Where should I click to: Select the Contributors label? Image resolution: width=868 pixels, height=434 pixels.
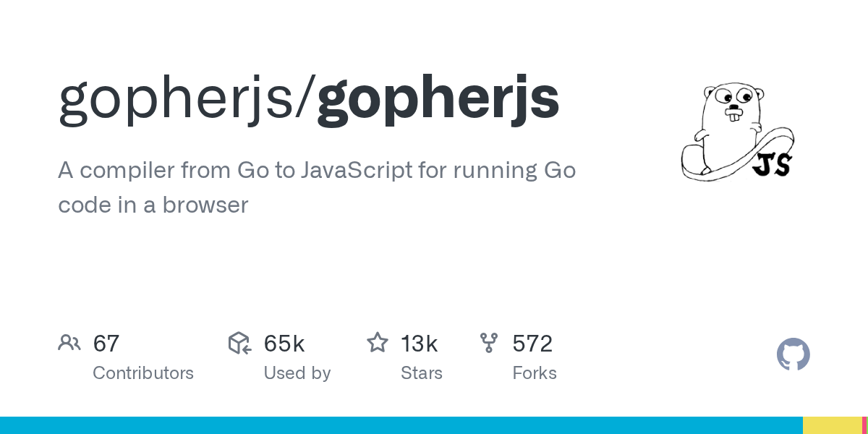(x=143, y=373)
